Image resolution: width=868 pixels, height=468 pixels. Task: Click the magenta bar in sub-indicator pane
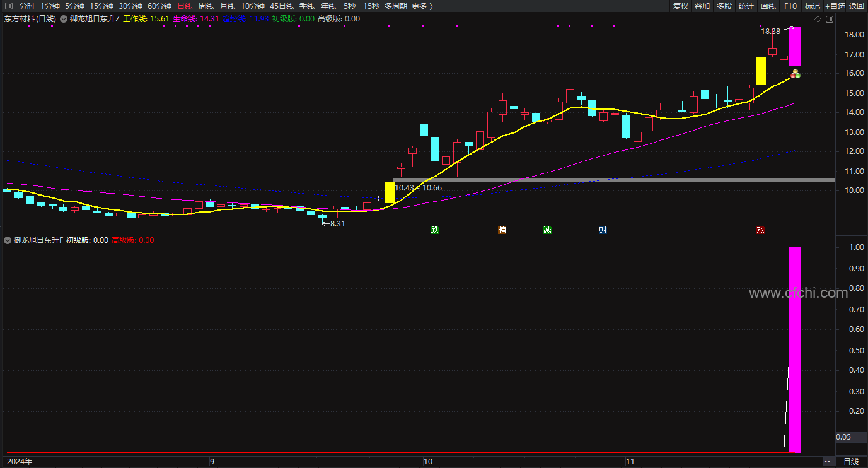point(796,350)
